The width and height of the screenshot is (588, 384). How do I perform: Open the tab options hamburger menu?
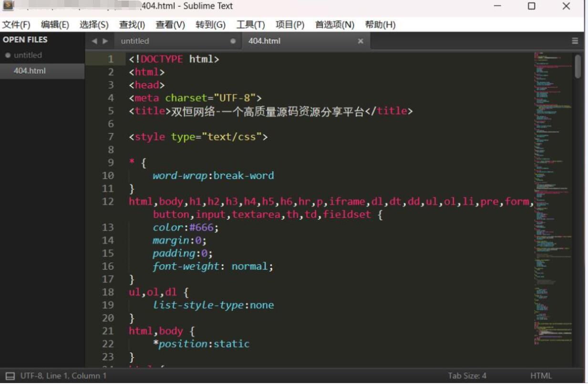[575, 41]
